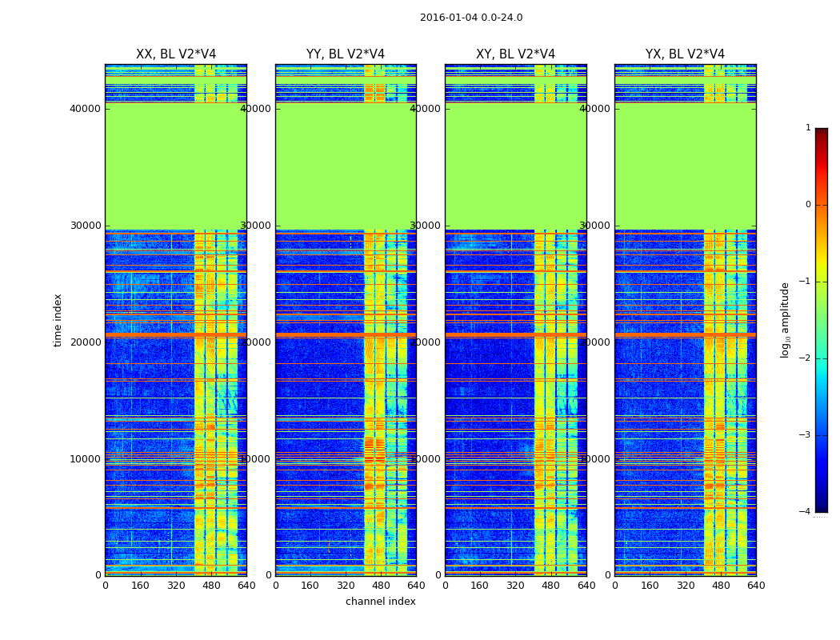The width and height of the screenshot is (840, 640).
Task: Click the XX, BL V2*V4 panel title
Action: (176, 54)
